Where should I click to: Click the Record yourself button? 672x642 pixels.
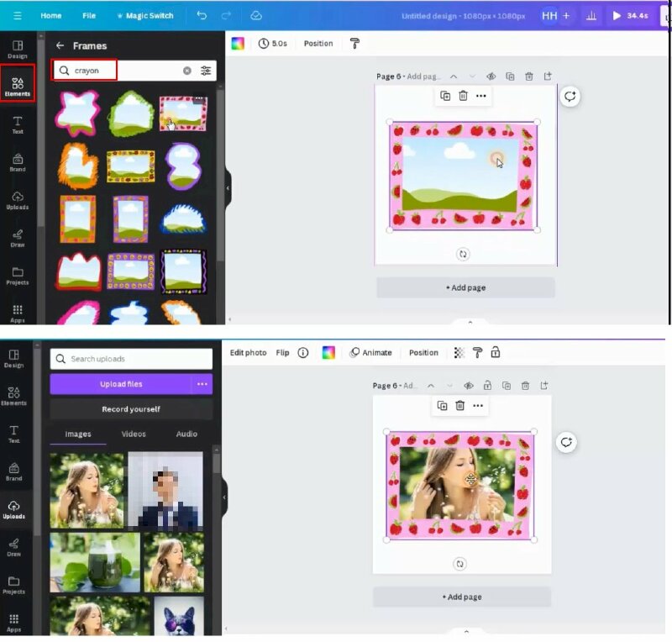tap(131, 409)
